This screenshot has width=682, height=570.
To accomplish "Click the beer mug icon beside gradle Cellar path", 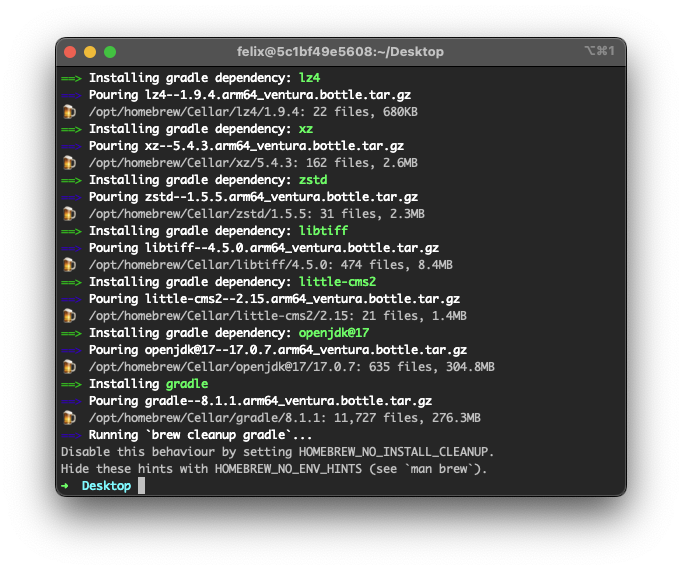I will coord(69,418).
